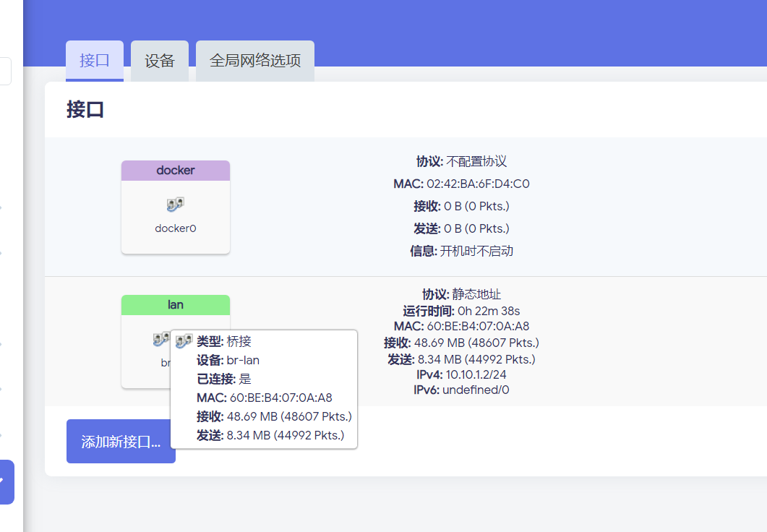Switch to the 设备 tab
Viewport: 767px width, 532px height.
(x=160, y=61)
